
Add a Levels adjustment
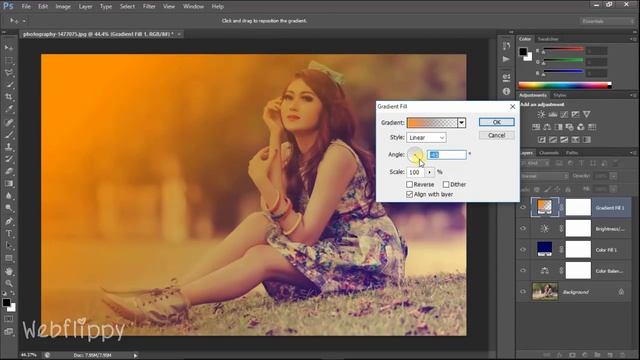553,115
